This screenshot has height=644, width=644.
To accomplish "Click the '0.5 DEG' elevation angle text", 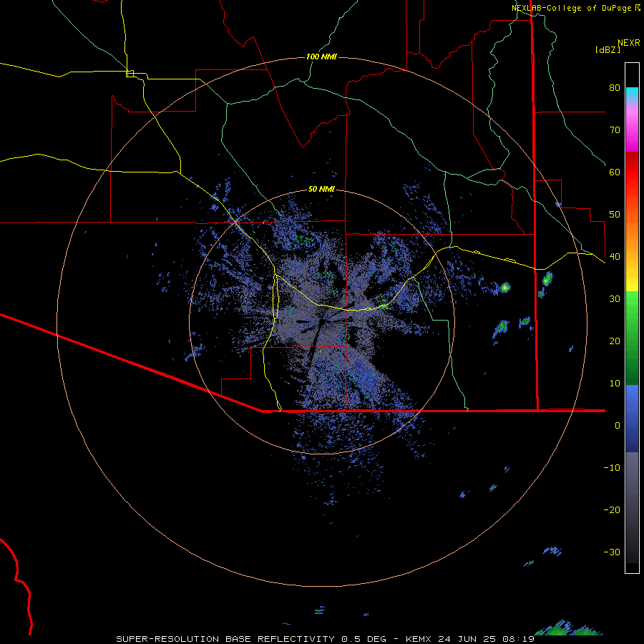I will click(364, 639).
